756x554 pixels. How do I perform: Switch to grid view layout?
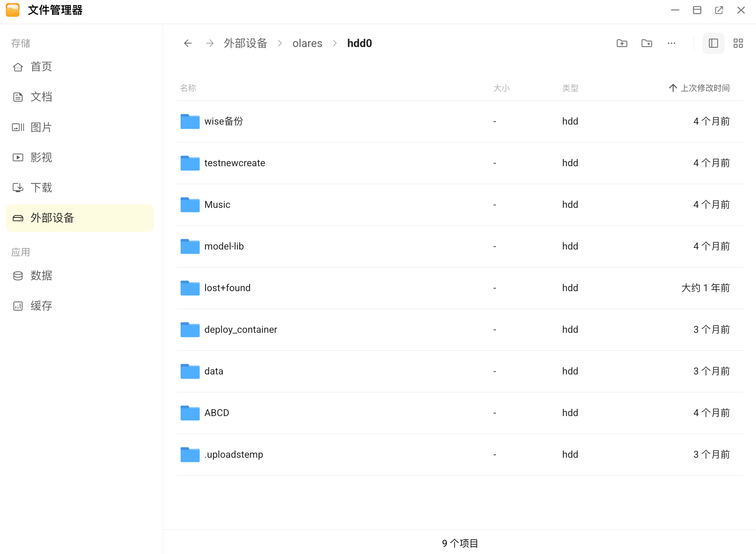point(738,43)
